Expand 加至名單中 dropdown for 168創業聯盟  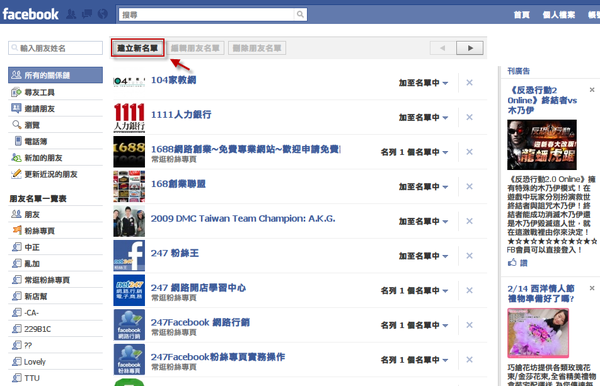click(x=423, y=187)
